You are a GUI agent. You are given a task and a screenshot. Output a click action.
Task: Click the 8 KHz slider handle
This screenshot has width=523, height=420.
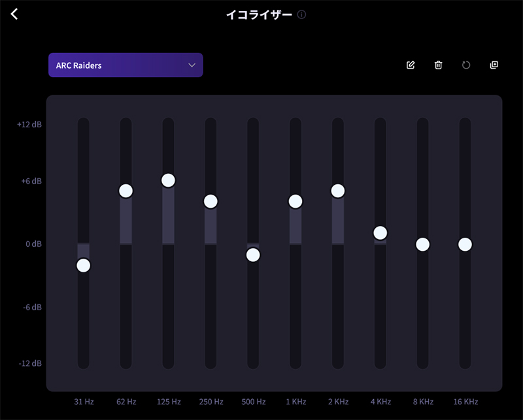423,244
